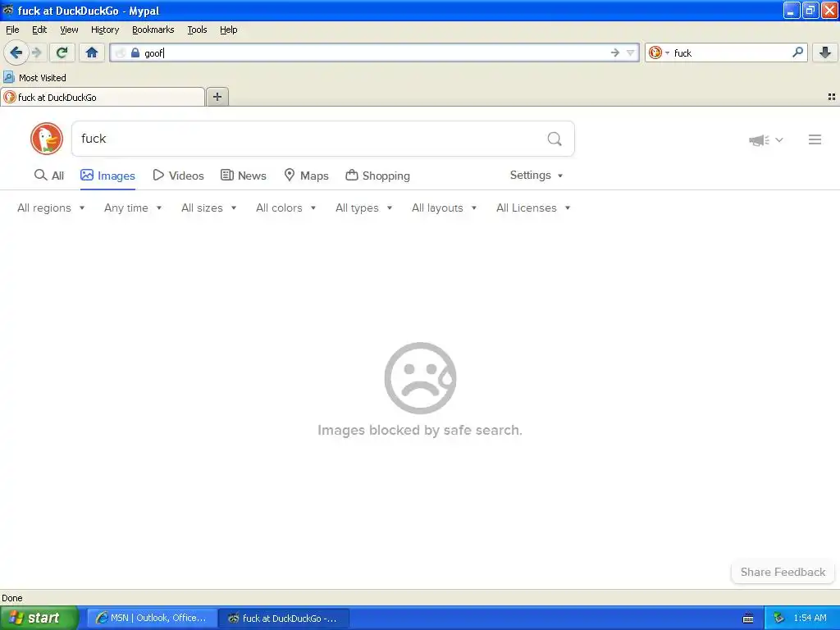Open the browser home page
This screenshot has height=630, width=840.
(x=92, y=52)
